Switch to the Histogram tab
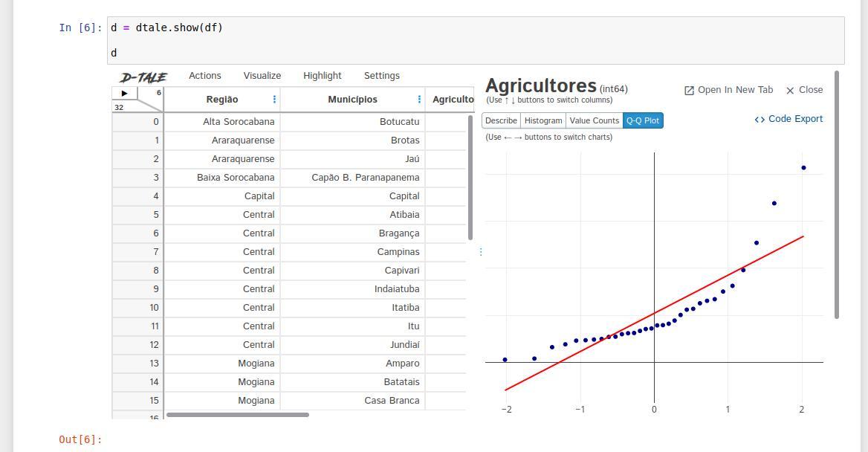Screen dimensions: 868x452 pyautogui.click(x=543, y=120)
